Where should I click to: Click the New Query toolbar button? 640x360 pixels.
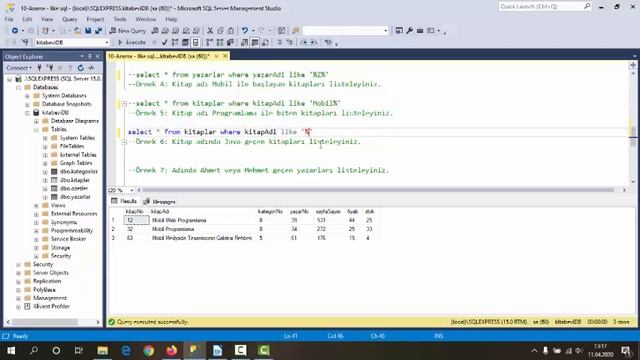[128, 31]
